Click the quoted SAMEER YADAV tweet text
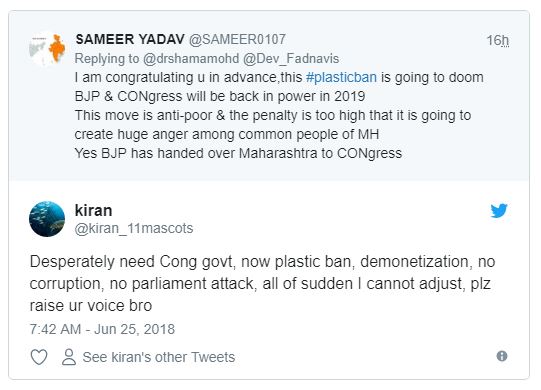The image size is (541, 390). click(x=279, y=115)
